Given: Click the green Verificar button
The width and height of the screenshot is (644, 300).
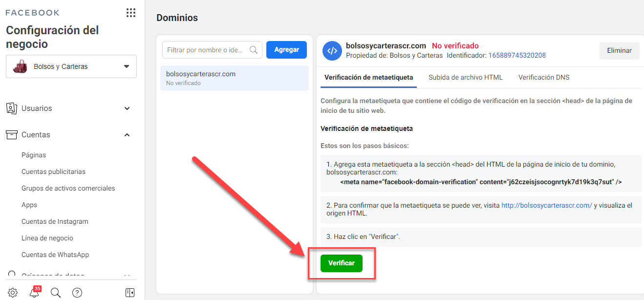Looking at the screenshot, I should click(x=341, y=263).
